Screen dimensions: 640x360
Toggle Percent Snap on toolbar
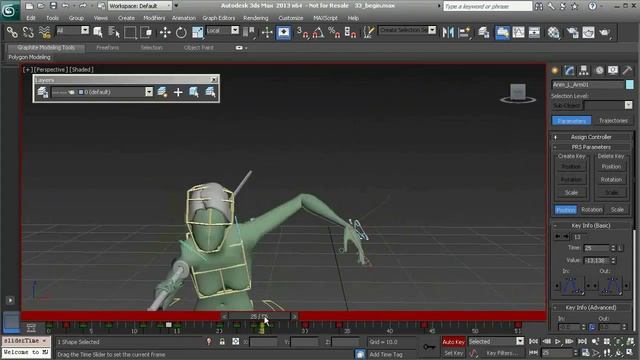334,32
